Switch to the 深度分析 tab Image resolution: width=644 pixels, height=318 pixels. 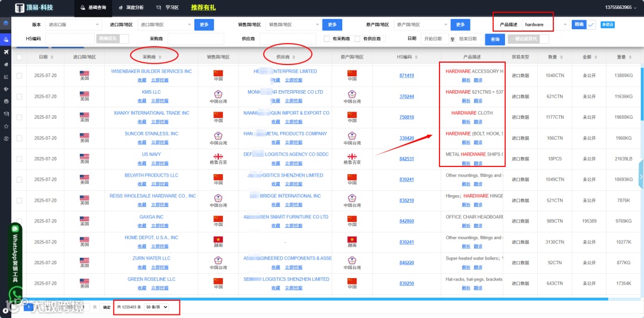131,7
